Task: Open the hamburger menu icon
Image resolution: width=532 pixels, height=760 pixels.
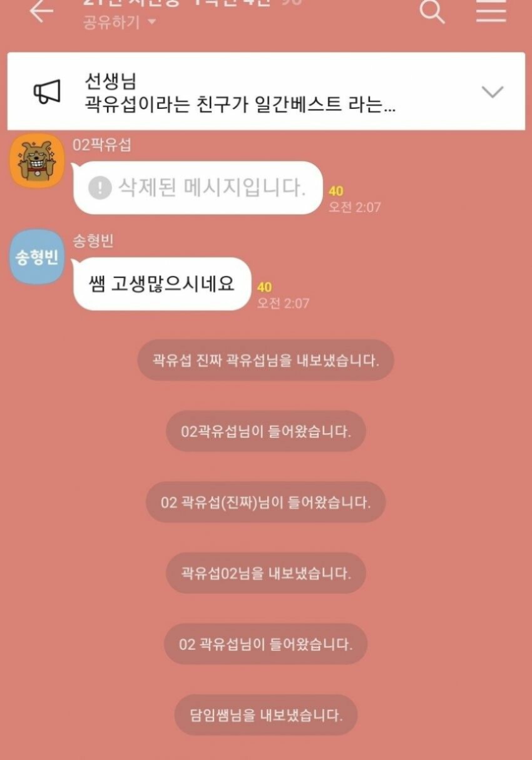Action: (491, 11)
